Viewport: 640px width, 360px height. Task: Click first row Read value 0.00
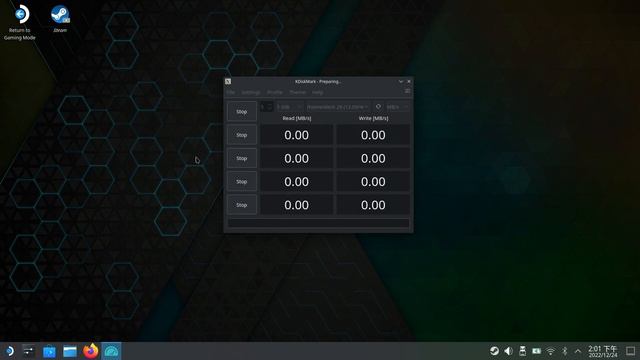pyautogui.click(x=296, y=135)
